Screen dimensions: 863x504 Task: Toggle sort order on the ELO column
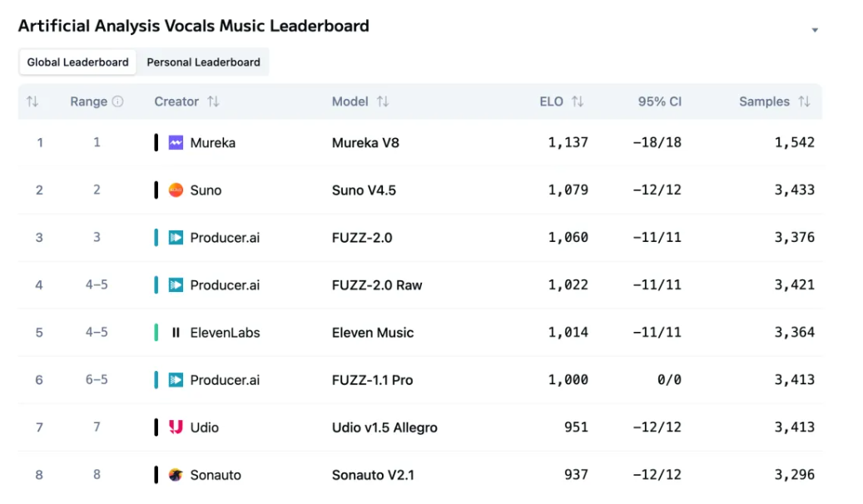[x=578, y=101]
